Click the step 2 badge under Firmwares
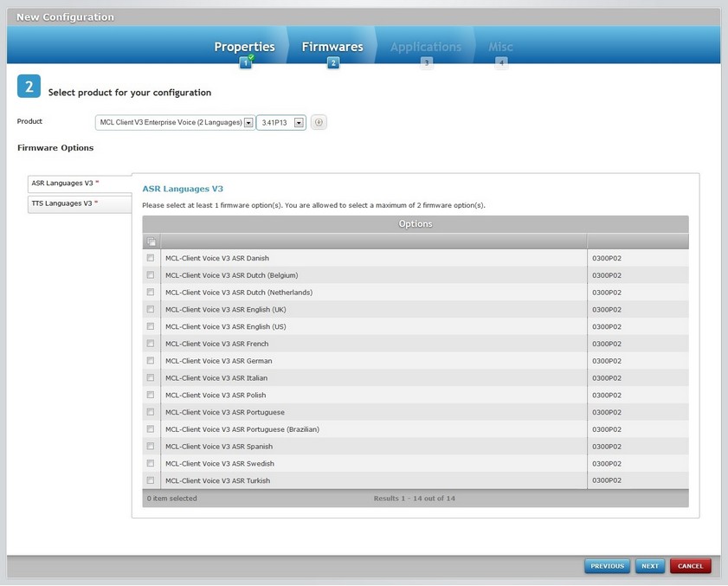The image size is (728, 586). [333, 62]
